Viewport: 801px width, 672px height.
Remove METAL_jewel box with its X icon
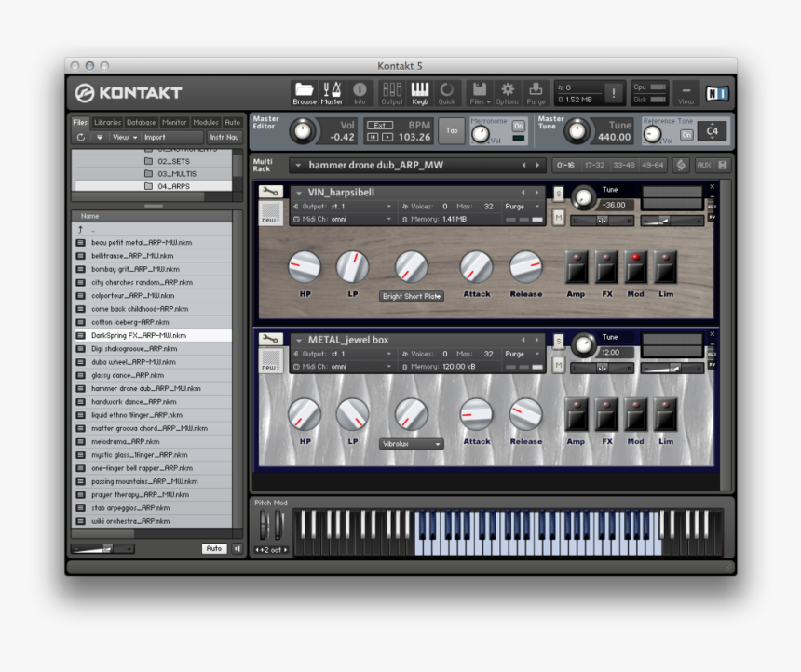pyautogui.click(x=713, y=334)
